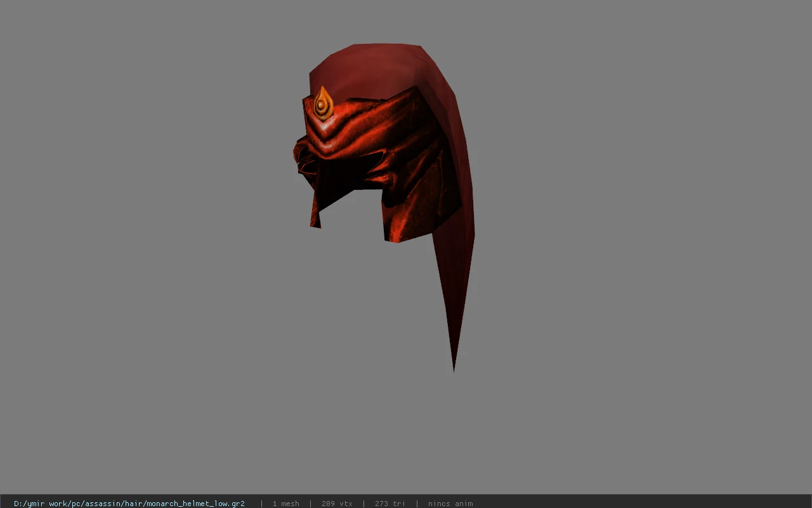Click the '273 tri' triangle count
This screenshot has height=508, width=812.
[x=390, y=504]
